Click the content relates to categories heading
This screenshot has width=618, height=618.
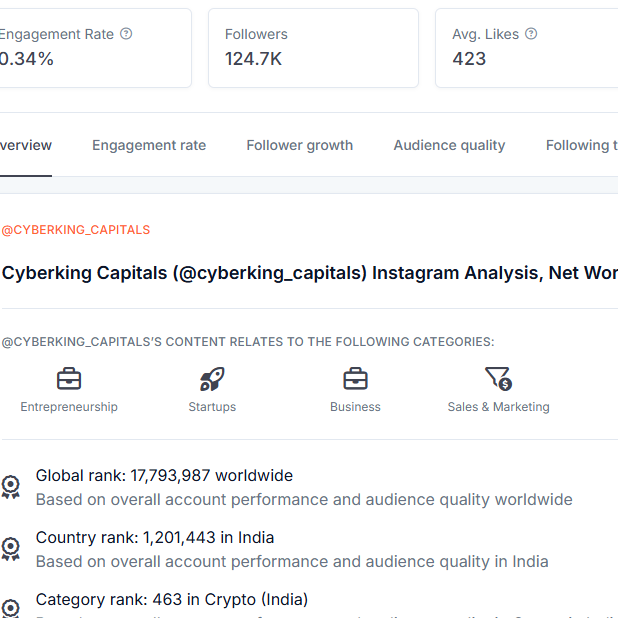pos(248,342)
